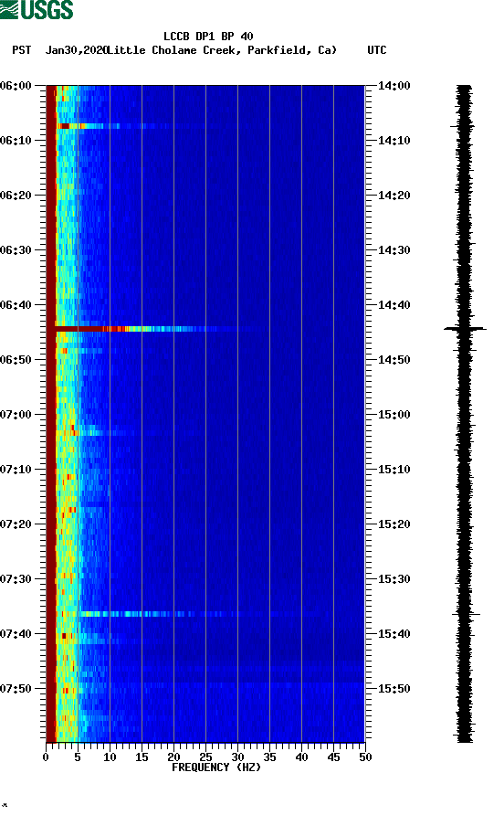Click the '06:20' PST time label
Screen dimensions: 504x815
[x=16, y=196]
